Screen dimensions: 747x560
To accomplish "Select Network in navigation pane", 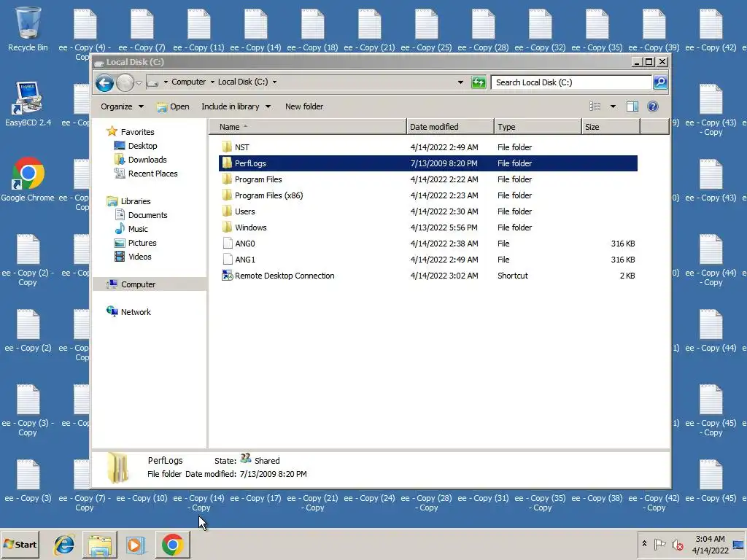I will pos(135,312).
